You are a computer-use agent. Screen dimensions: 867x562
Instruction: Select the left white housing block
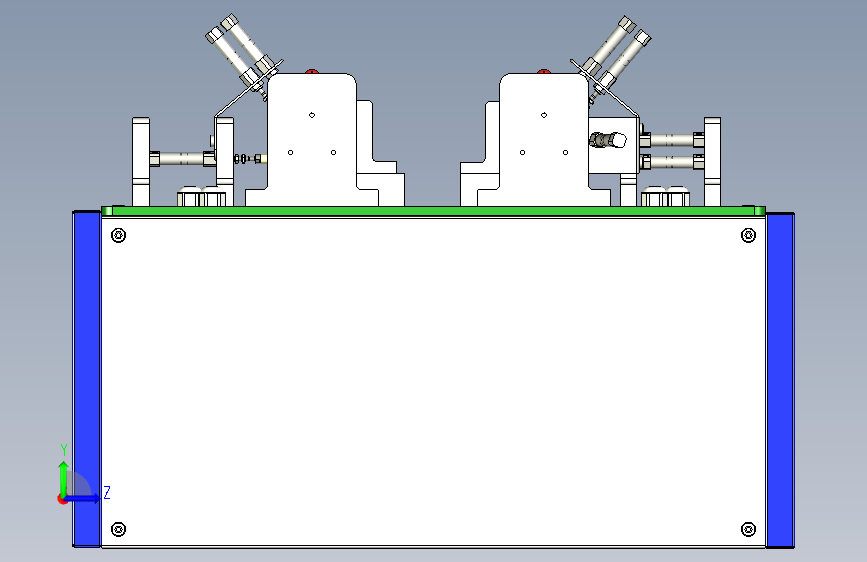click(312, 139)
